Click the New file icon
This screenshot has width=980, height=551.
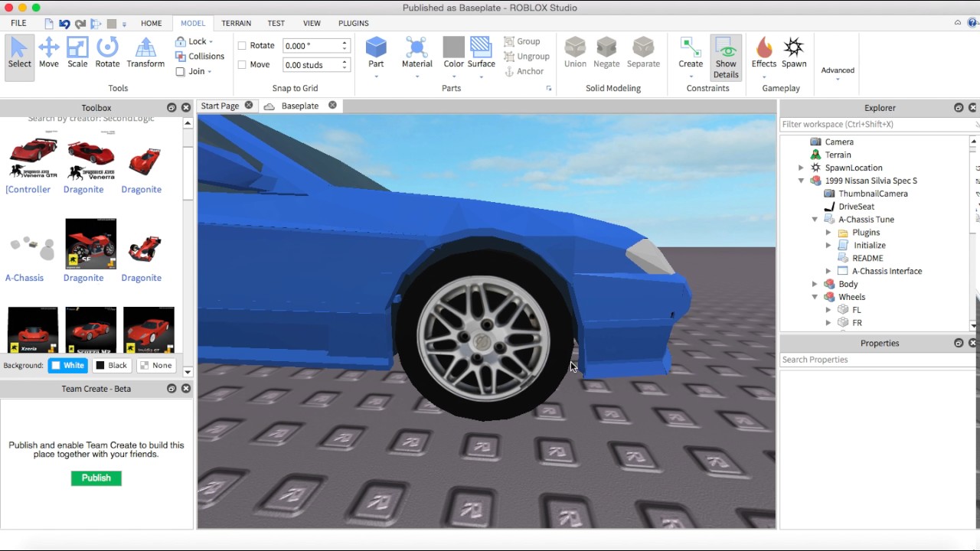point(49,24)
